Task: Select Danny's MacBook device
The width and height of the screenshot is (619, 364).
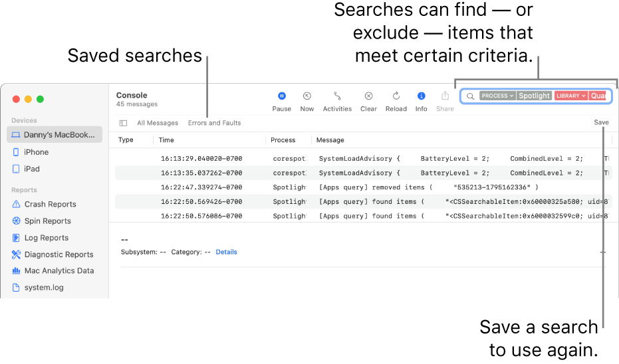Action: [55, 134]
